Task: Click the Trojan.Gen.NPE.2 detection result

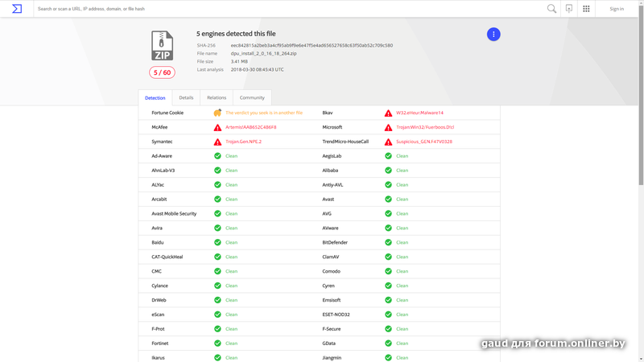Action: coord(243,142)
